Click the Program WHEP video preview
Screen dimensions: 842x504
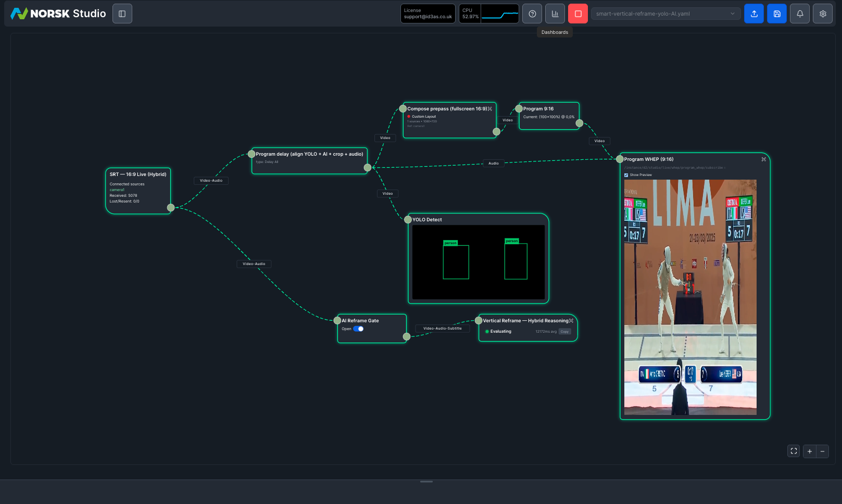(x=690, y=297)
